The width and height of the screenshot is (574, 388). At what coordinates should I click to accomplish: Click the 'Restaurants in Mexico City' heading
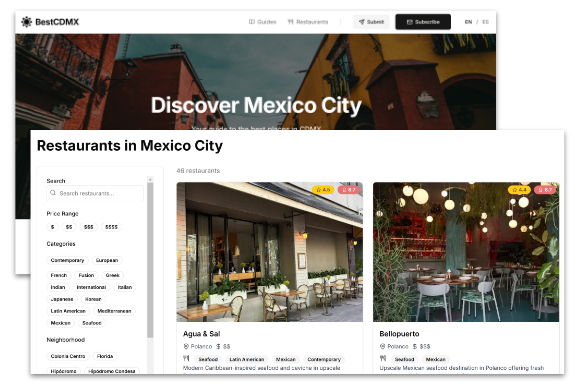(130, 146)
